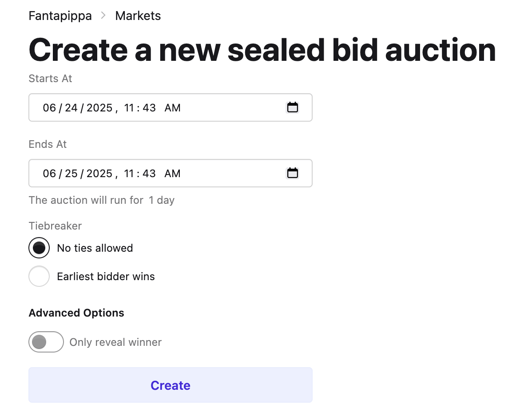Choose Earliest bidder wins tiebreaker

tap(39, 276)
